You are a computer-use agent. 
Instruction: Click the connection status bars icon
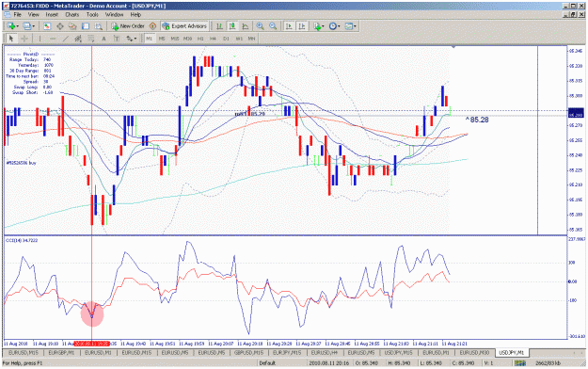[520, 363]
